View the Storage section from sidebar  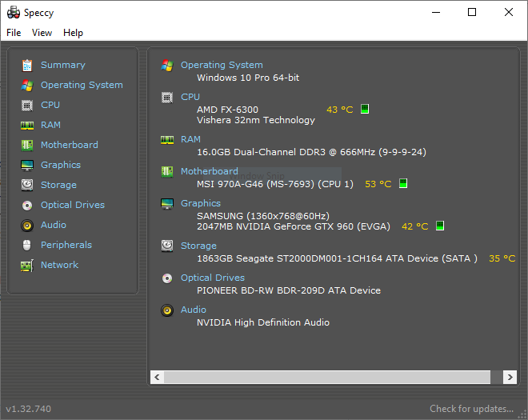click(58, 185)
